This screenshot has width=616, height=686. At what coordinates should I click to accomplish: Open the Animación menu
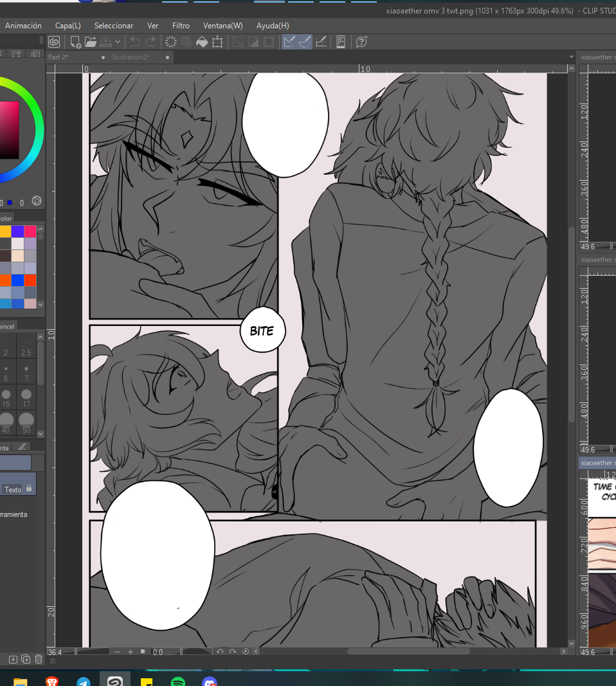click(x=23, y=26)
